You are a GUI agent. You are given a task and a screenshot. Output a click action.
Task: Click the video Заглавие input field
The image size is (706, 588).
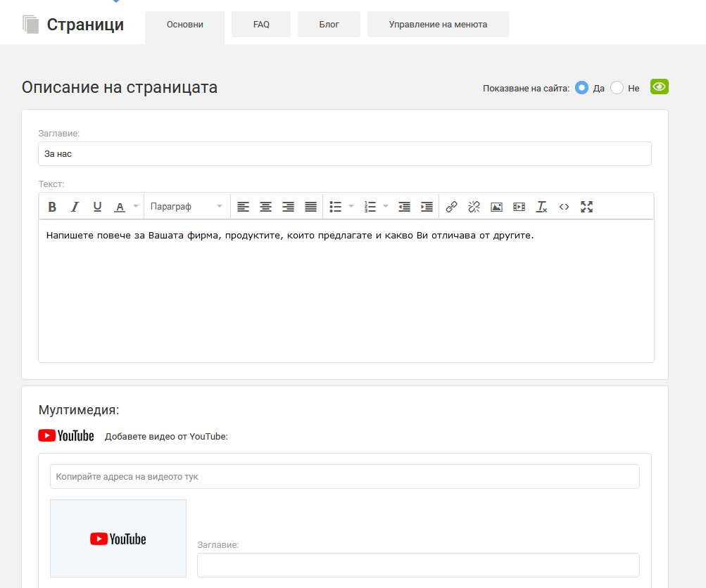418,565
